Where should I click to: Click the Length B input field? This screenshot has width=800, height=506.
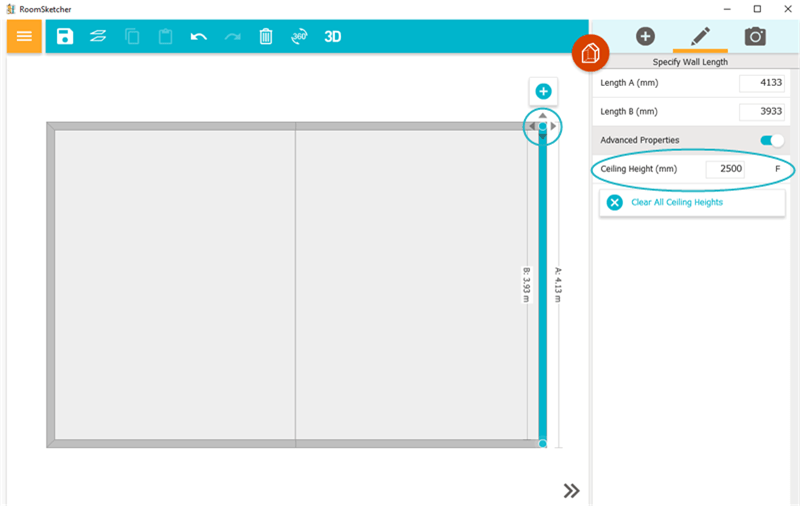tap(761, 112)
